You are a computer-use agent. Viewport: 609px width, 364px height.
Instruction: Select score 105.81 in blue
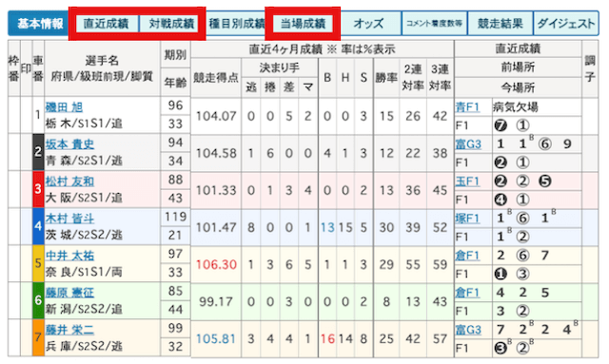(216, 339)
